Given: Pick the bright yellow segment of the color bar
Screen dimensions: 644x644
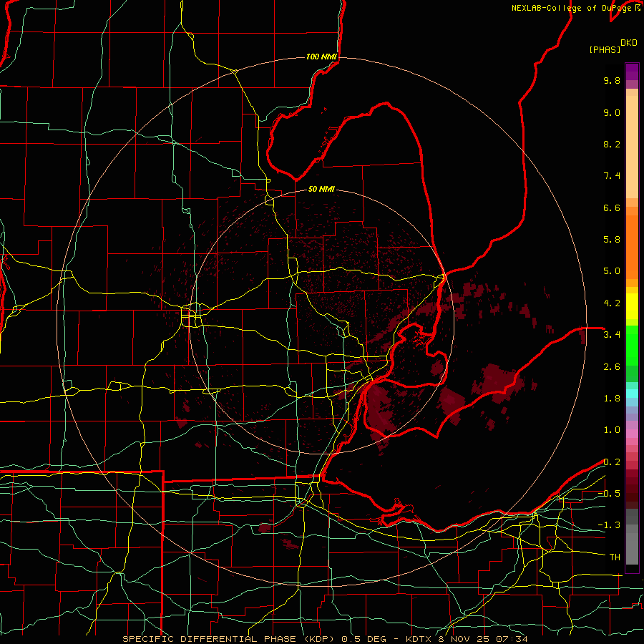Looking at the screenshot, I should point(632,306).
